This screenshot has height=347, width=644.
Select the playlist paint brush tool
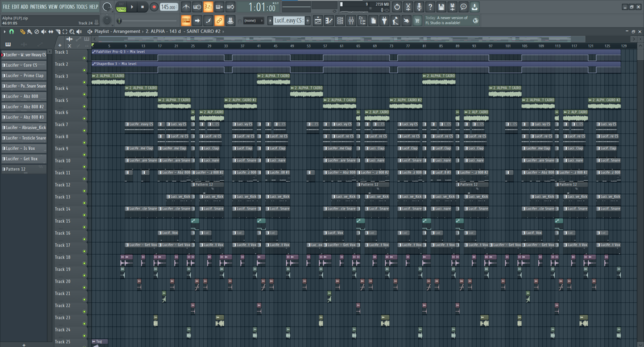[x=29, y=31]
